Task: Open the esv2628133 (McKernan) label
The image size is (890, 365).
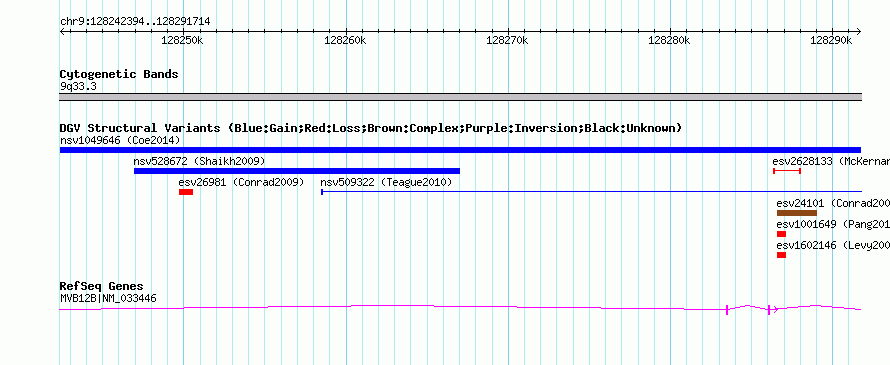Action: point(831,161)
